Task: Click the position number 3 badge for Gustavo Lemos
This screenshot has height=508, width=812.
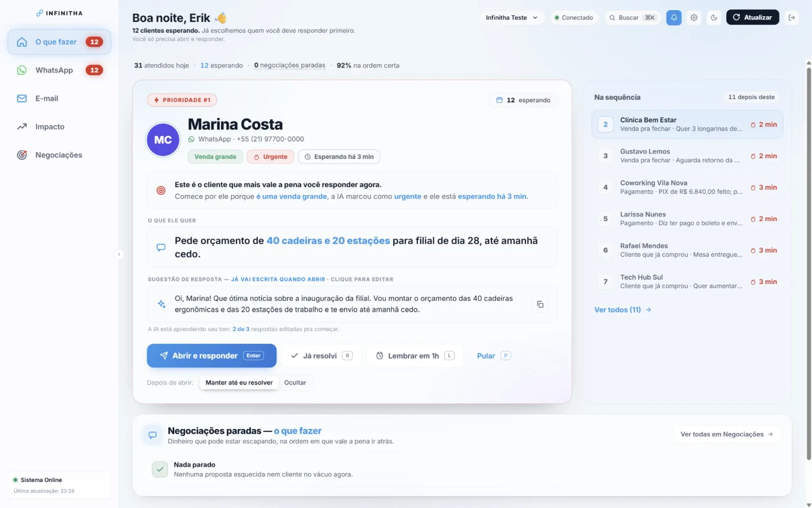Action: [605, 156]
